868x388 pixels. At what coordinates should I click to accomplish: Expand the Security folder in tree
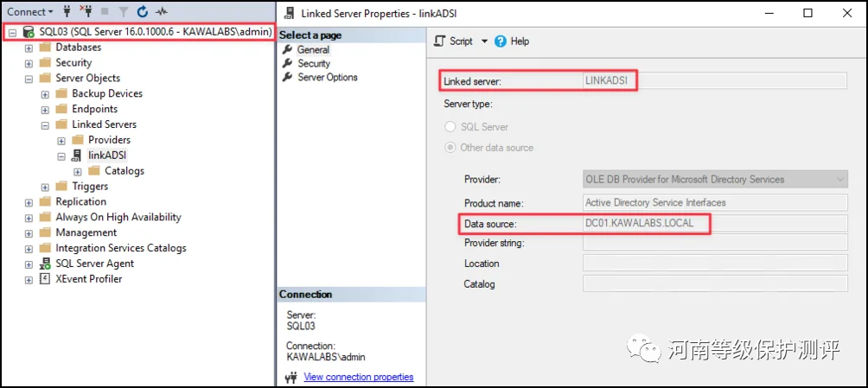pyautogui.click(x=29, y=64)
